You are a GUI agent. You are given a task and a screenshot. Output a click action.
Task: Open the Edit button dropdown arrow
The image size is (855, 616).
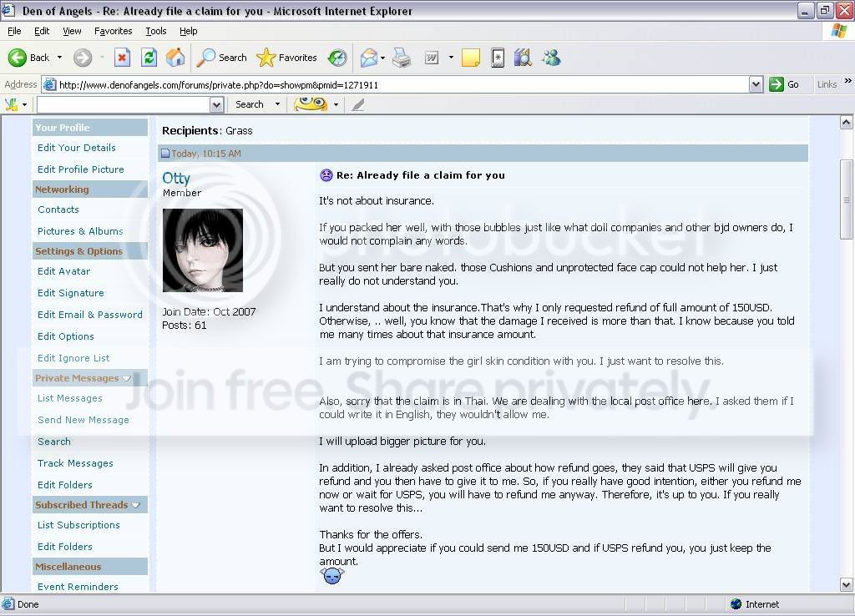point(451,58)
